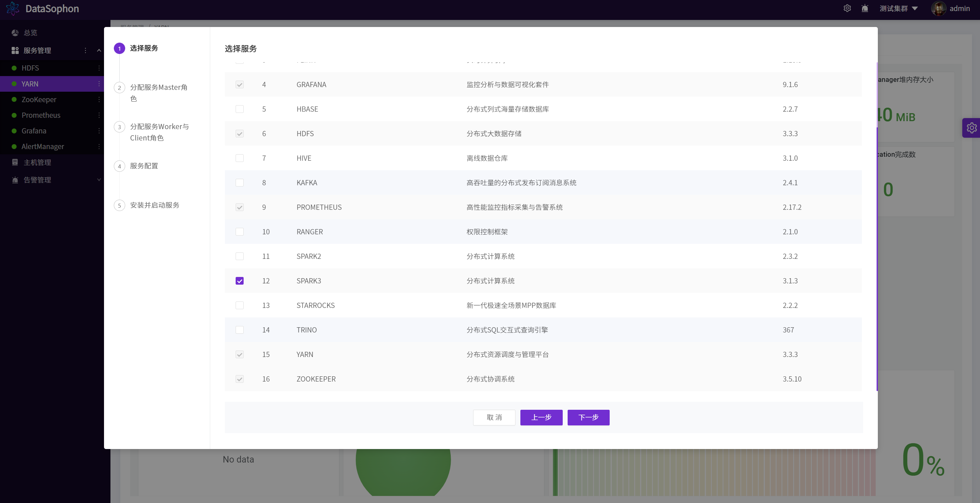The height and width of the screenshot is (503, 980).
Task: Click the YARN row name cell
Action: pos(305,354)
